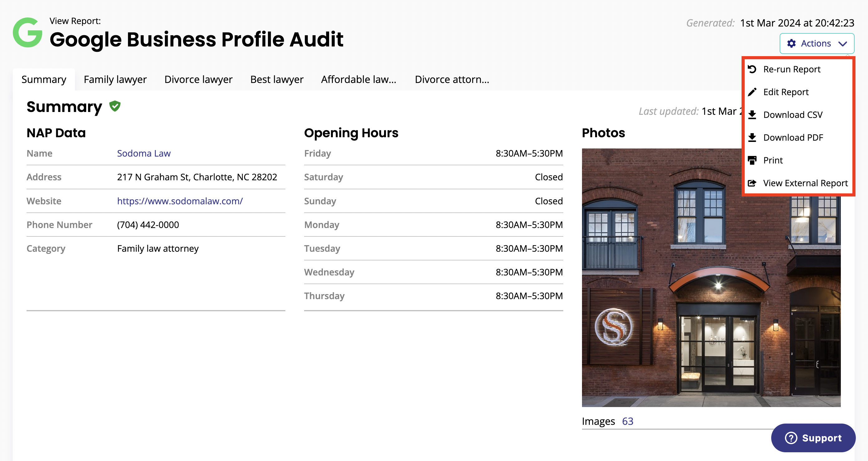This screenshot has height=461, width=868.
Task: Select the Print menu option
Action: [799, 160]
